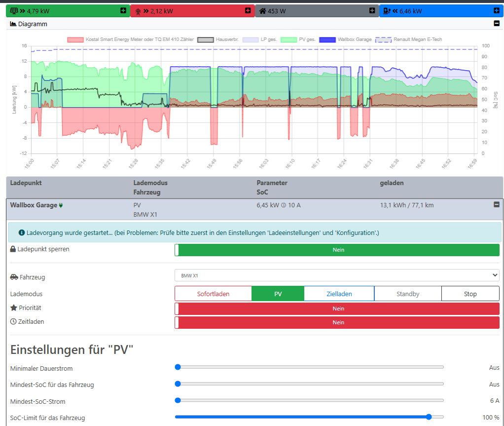The height and width of the screenshot is (426, 504).
Task: Expand the green PV power card
Action: (x=123, y=11)
